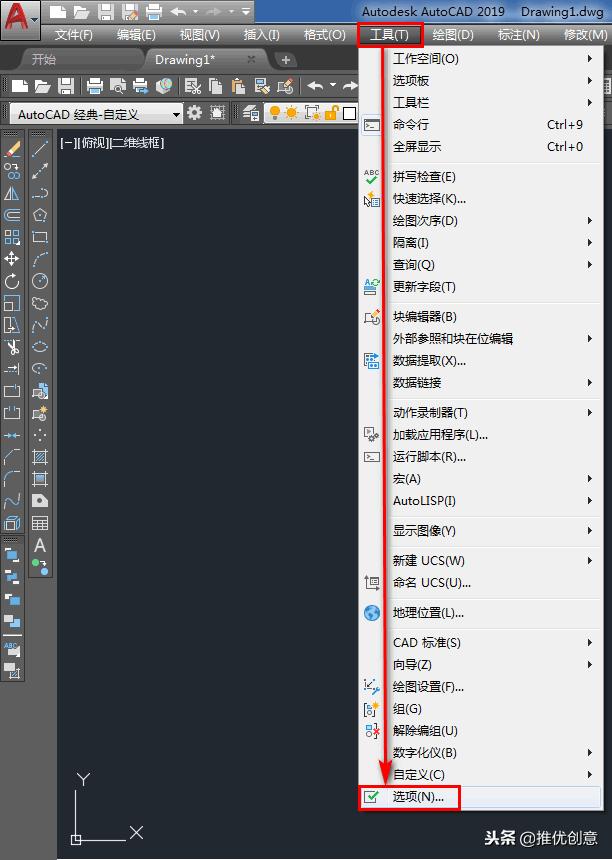Click the [-] viewport controls label
This screenshot has height=860, width=612.
tap(67, 143)
